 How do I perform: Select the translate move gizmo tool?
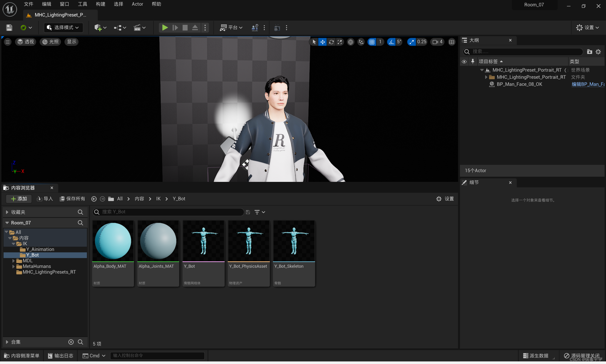coord(322,42)
